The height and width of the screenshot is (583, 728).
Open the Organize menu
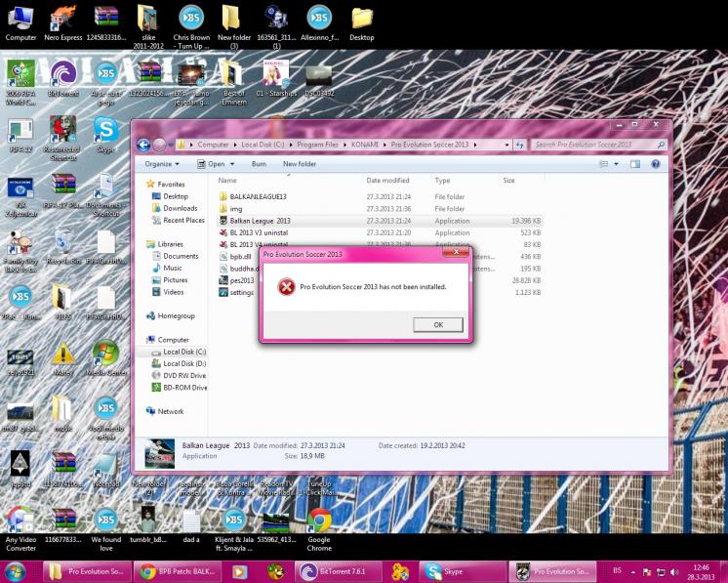[162, 164]
